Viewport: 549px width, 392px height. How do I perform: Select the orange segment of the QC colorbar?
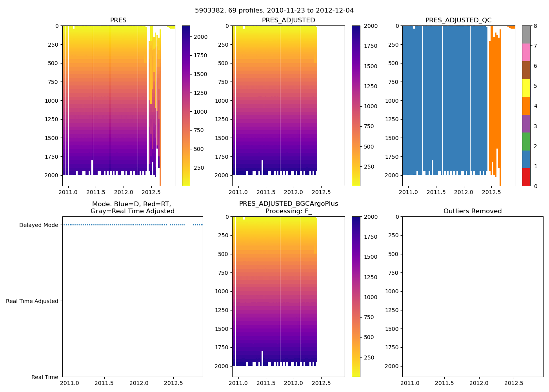pos(526,106)
